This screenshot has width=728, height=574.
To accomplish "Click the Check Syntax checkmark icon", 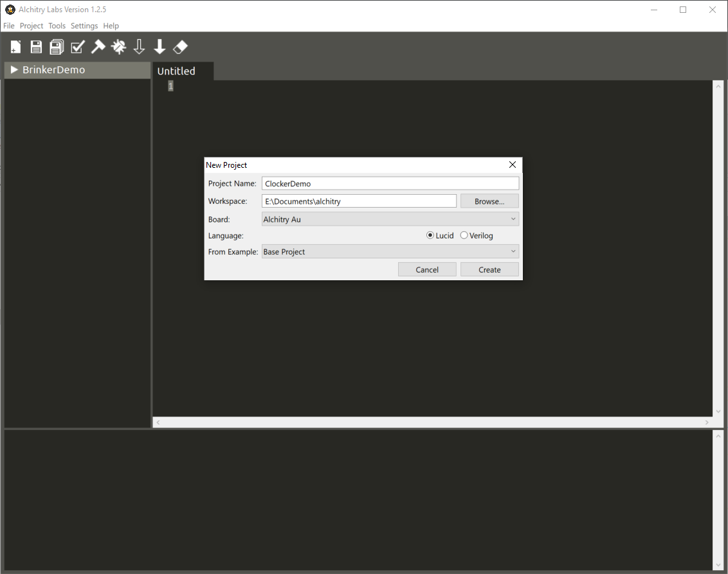I will pyautogui.click(x=78, y=47).
